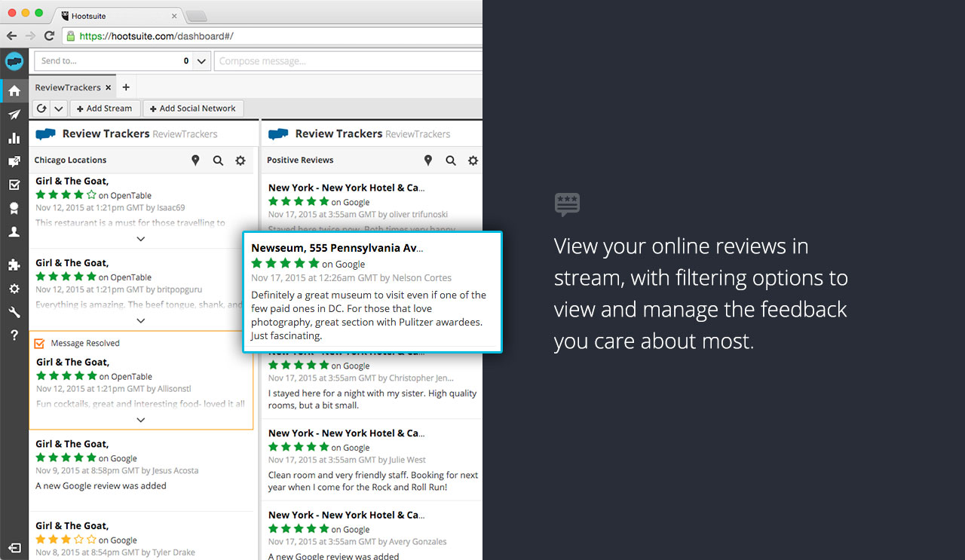Open a new browser tab

coord(196,16)
